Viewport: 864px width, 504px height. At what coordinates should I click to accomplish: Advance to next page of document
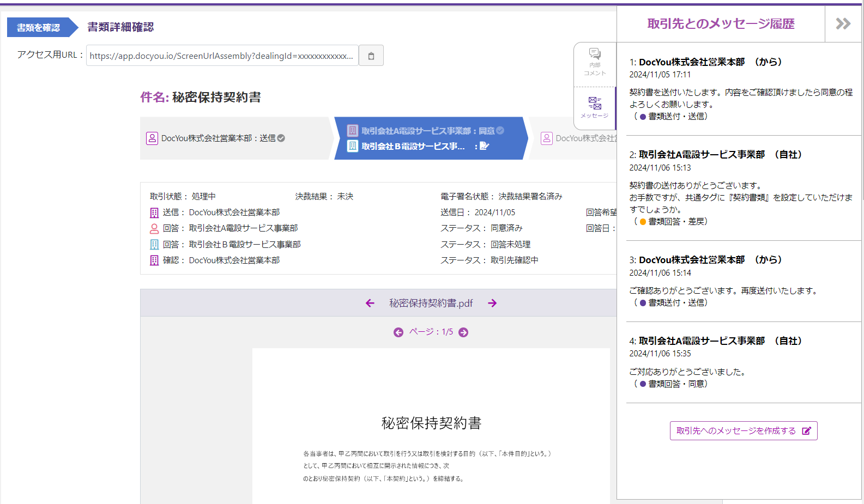coord(463,332)
